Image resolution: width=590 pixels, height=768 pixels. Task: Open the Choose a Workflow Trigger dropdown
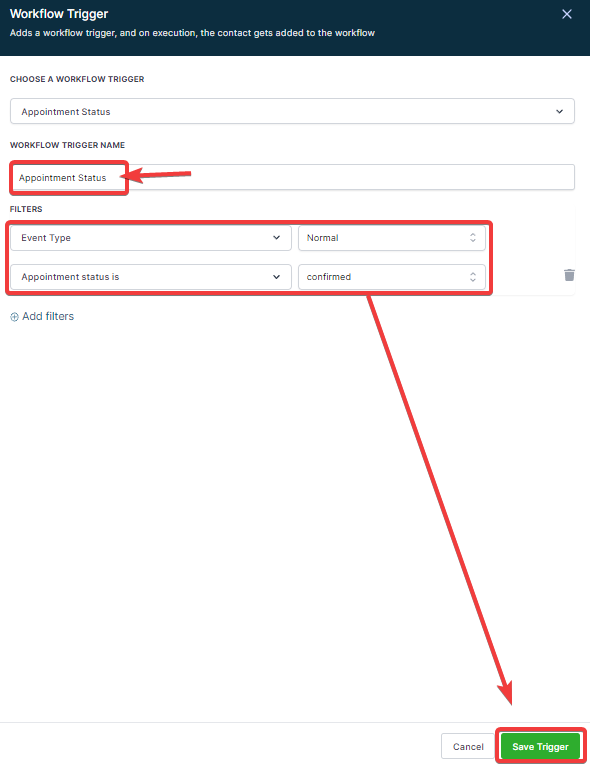point(292,111)
